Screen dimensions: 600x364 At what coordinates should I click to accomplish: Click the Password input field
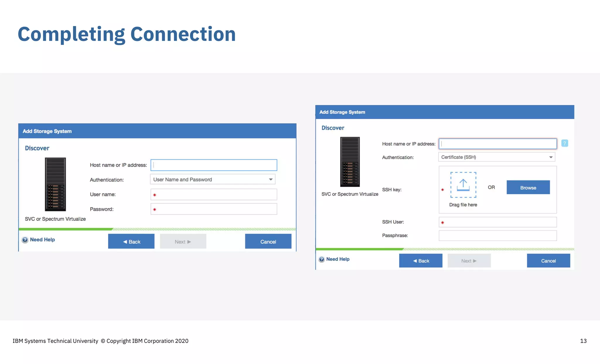(x=214, y=209)
